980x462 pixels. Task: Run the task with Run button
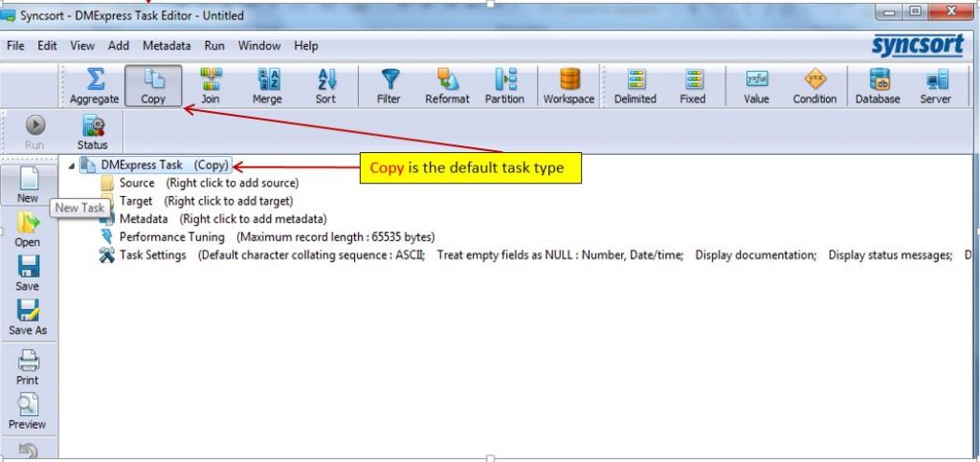pyautogui.click(x=34, y=133)
